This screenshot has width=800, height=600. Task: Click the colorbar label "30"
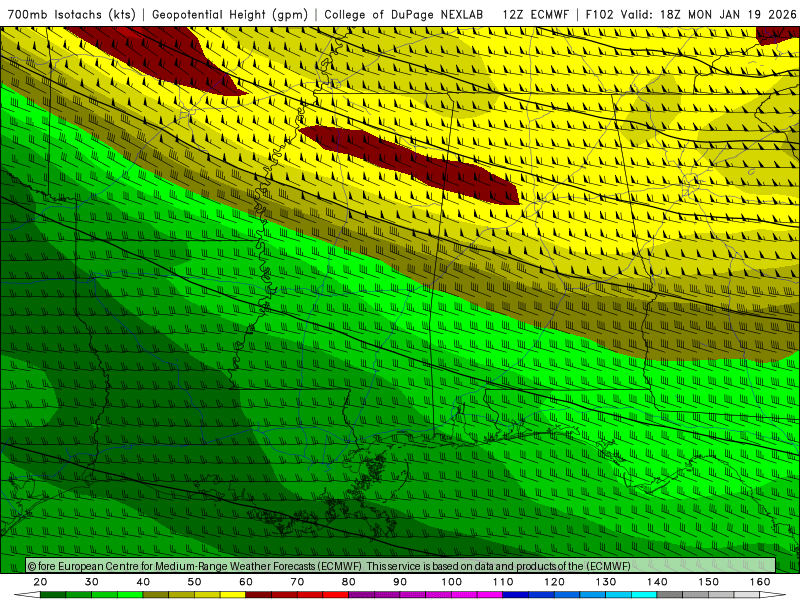(92, 582)
